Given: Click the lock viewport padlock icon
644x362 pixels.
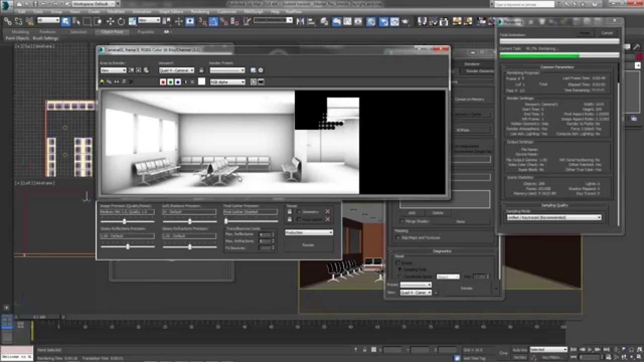Looking at the screenshot, I should 201,70.
